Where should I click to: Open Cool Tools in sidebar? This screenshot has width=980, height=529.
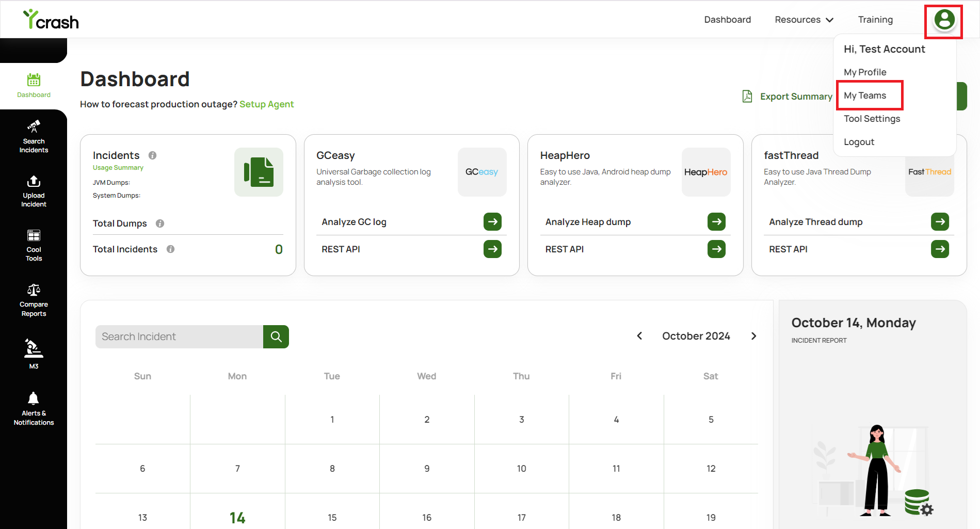pyautogui.click(x=34, y=246)
